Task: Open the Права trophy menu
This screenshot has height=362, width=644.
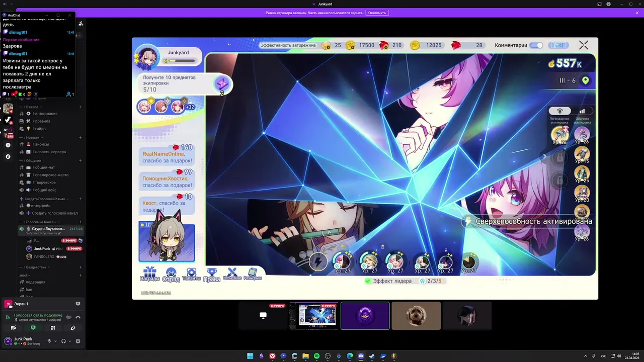Action: (x=212, y=275)
